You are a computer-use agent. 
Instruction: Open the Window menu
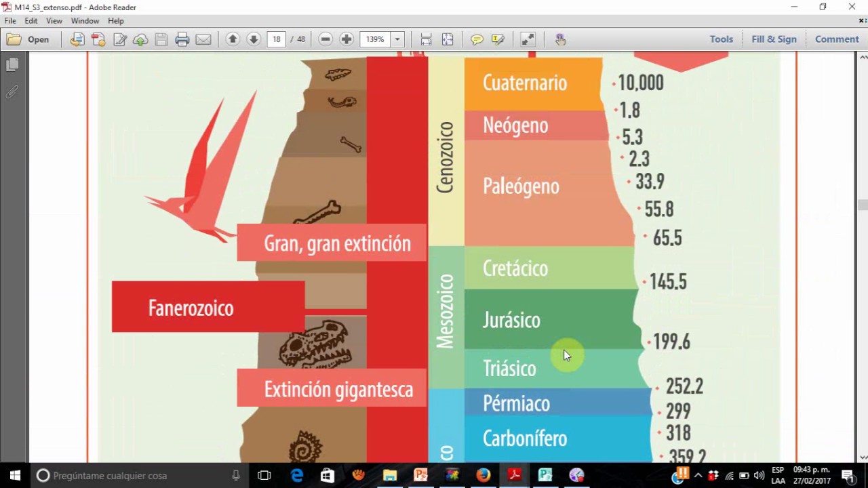(85, 20)
